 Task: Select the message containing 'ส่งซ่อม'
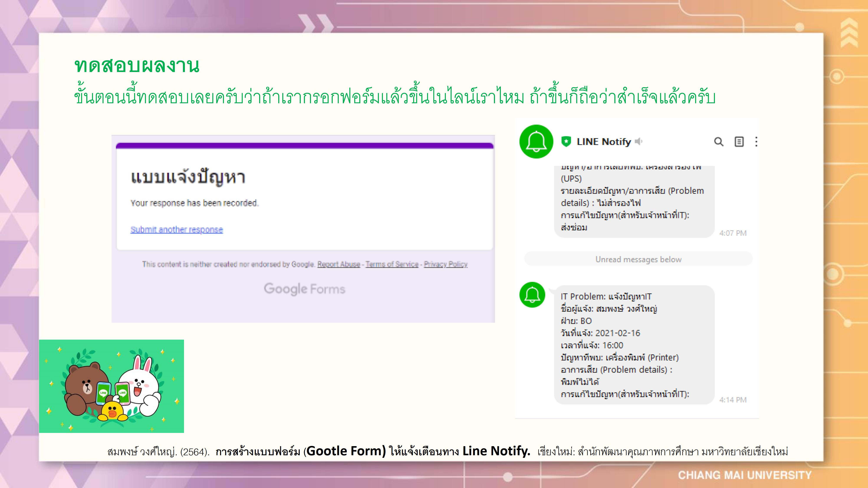pos(634,201)
